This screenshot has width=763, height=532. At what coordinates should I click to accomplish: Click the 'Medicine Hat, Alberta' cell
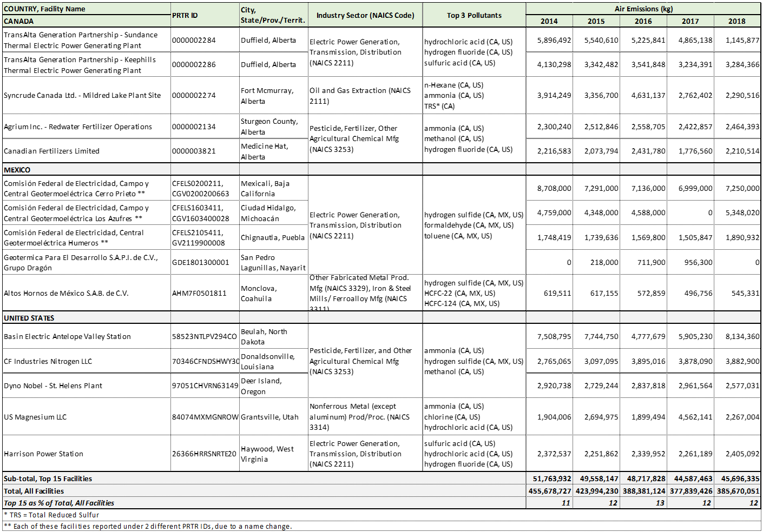coord(265,151)
